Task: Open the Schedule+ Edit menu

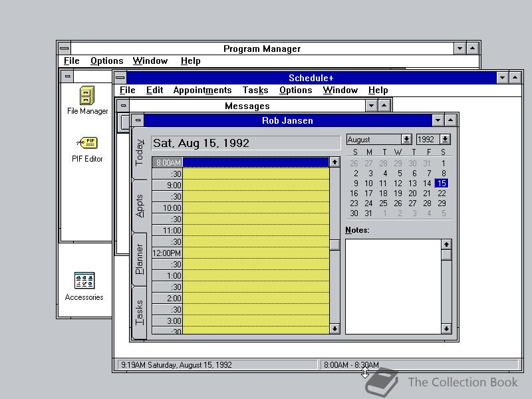Action: (x=154, y=90)
